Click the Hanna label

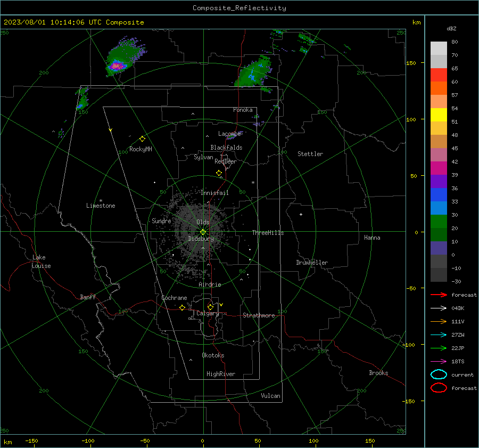(x=372, y=238)
